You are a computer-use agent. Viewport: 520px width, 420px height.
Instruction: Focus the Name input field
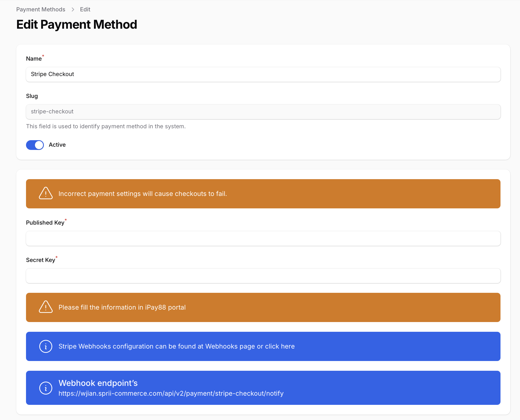click(263, 74)
